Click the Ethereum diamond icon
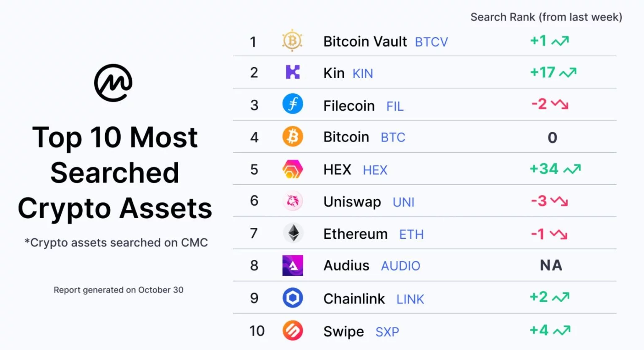Screen dimensions: 644x350 (x=293, y=233)
